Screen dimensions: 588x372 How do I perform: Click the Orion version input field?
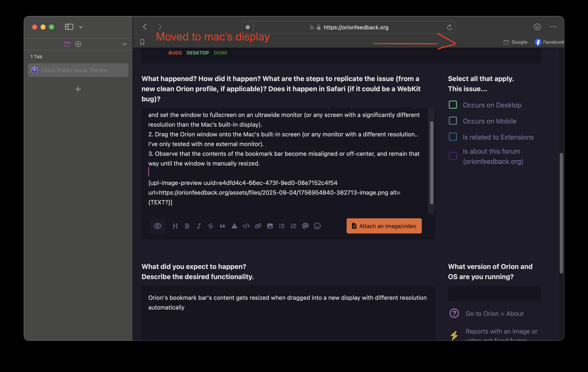coord(494,293)
